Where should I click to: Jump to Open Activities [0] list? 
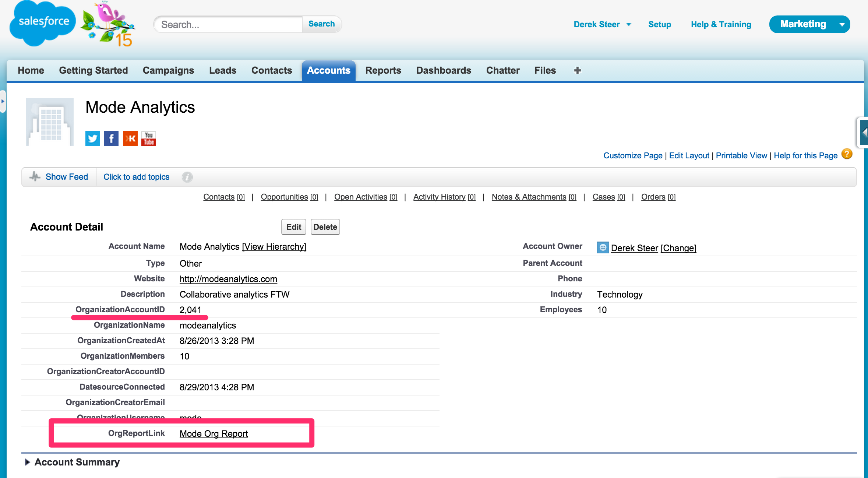pyautogui.click(x=366, y=197)
